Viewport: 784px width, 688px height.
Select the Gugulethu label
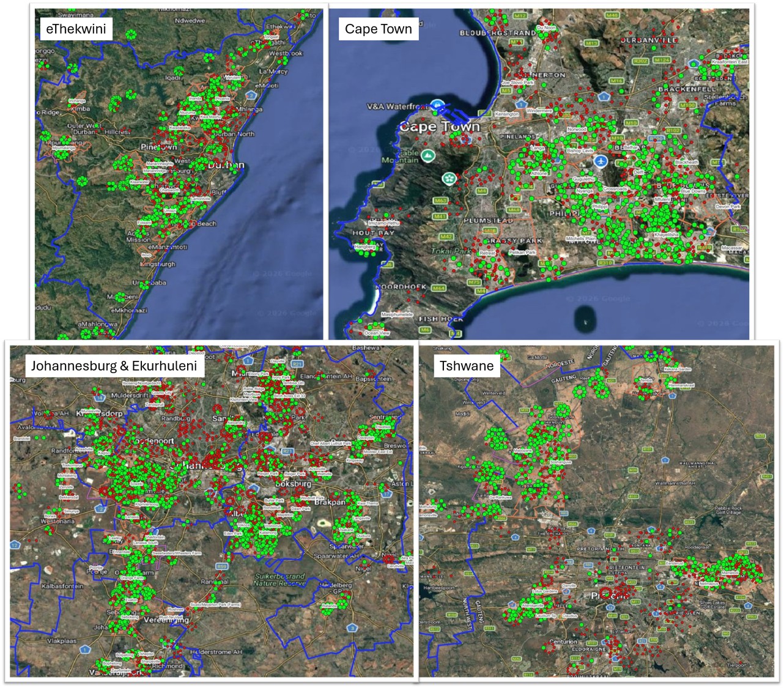pyautogui.click(x=584, y=179)
